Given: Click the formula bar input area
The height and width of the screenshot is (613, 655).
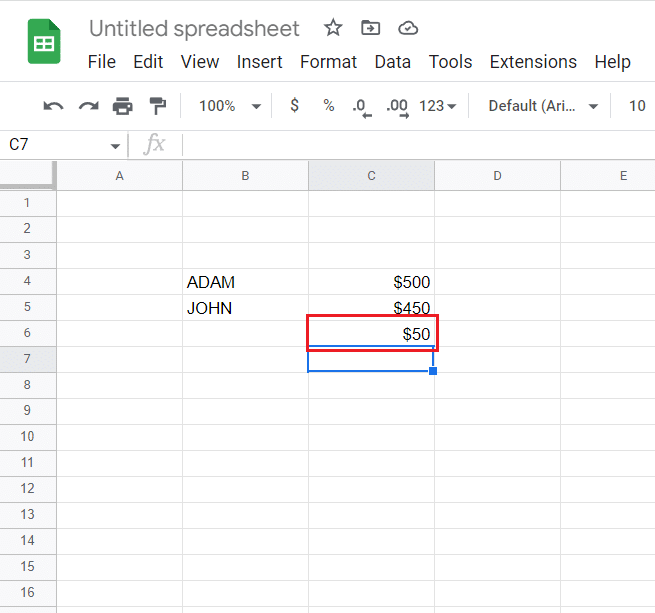Looking at the screenshot, I should click(x=418, y=145).
